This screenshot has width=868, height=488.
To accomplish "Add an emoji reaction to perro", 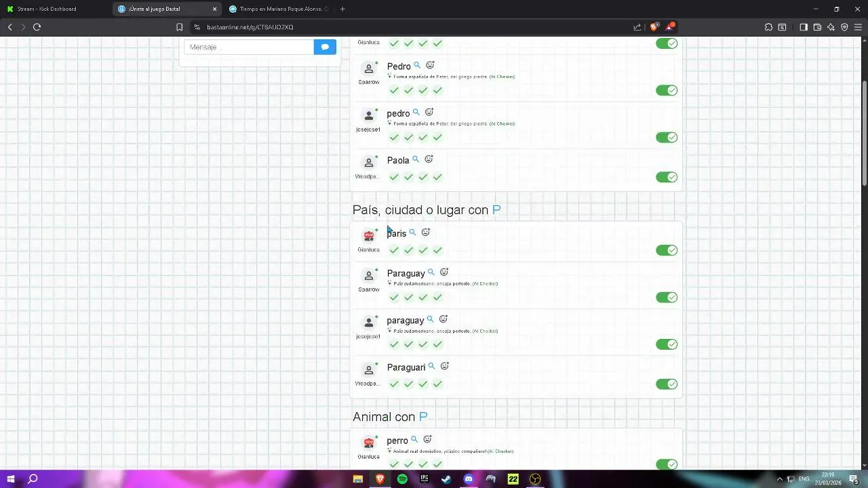I will pos(427,440).
